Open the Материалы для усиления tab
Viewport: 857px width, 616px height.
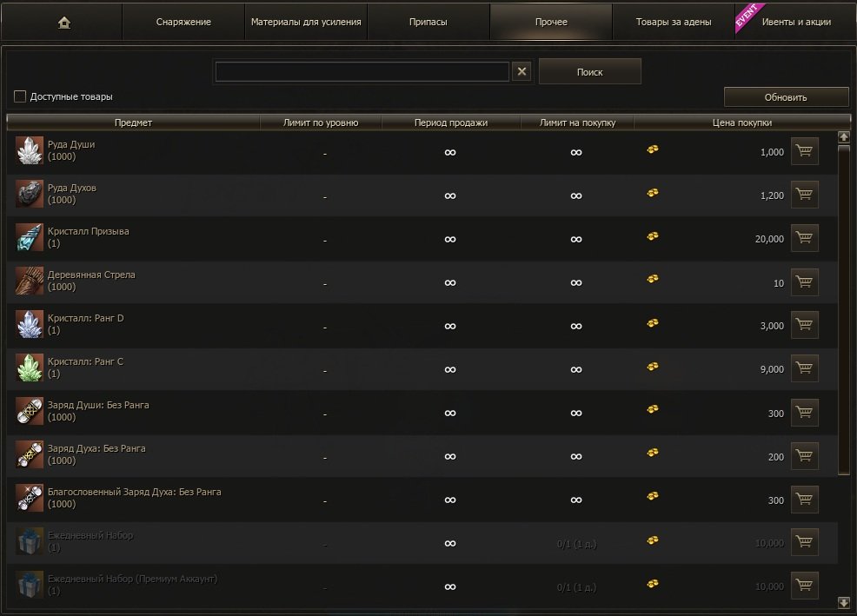point(306,22)
